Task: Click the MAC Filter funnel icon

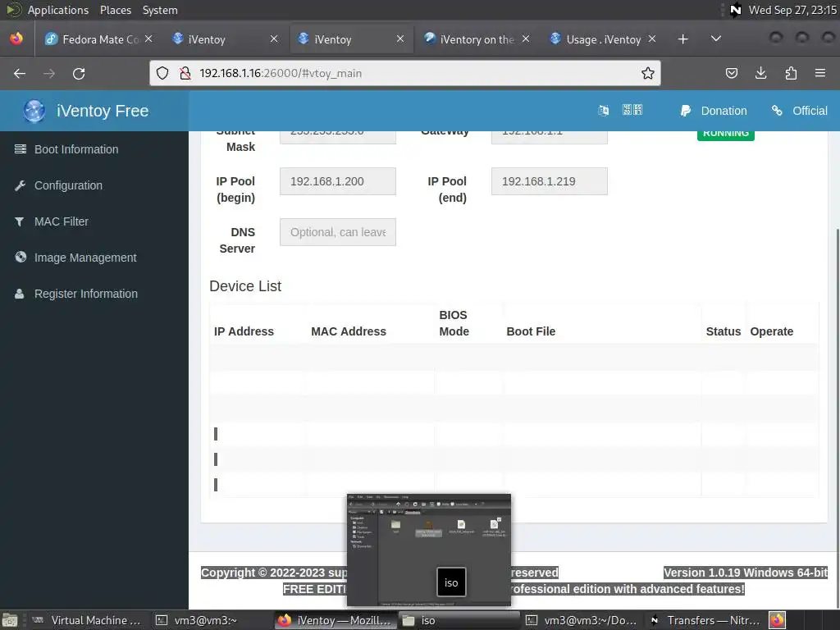Action: [20, 221]
